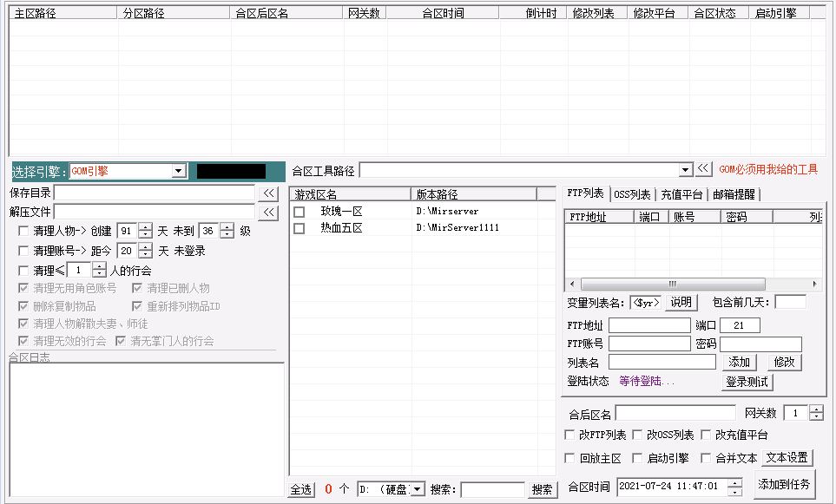Click the 添加 button
The height and width of the screenshot is (504, 836).
click(740, 363)
